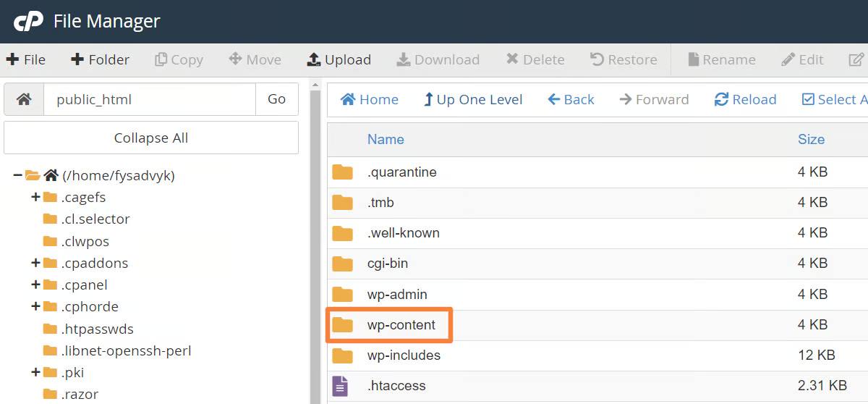868x404 pixels.
Task: Open the Upload toolbar button
Action: [339, 59]
